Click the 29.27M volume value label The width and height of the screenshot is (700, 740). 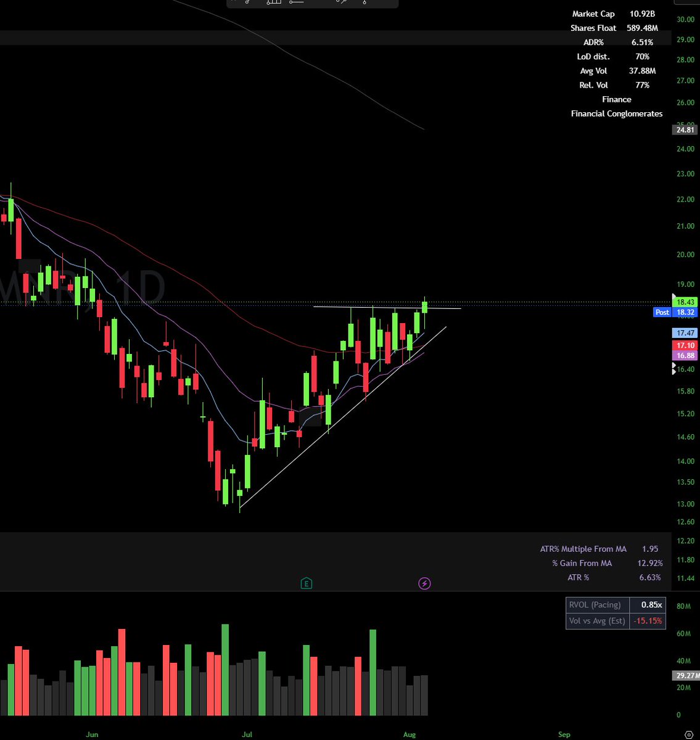tap(685, 675)
